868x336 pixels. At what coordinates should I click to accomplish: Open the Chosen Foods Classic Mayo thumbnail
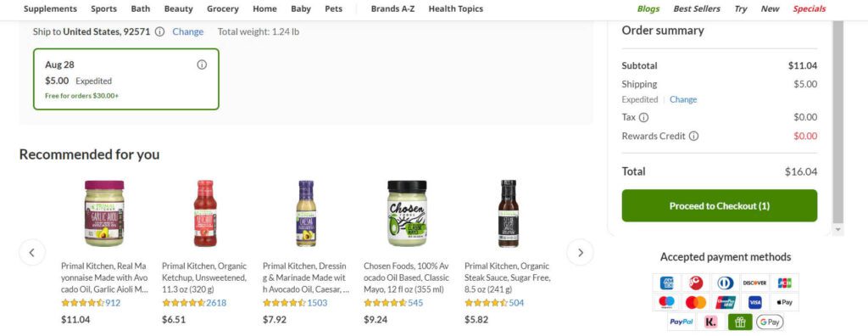pos(407,213)
